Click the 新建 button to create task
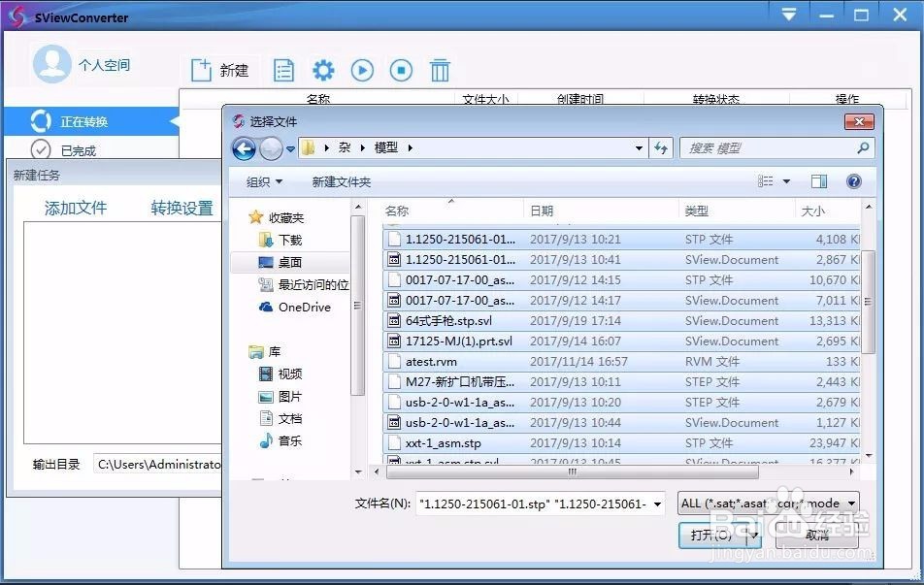 pyautogui.click(x=221, y=69)
